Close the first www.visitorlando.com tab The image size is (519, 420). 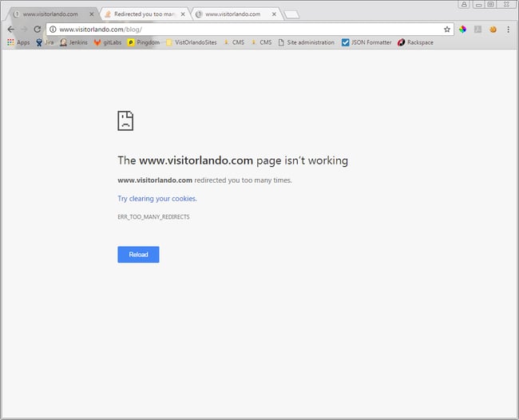[92, 14]
